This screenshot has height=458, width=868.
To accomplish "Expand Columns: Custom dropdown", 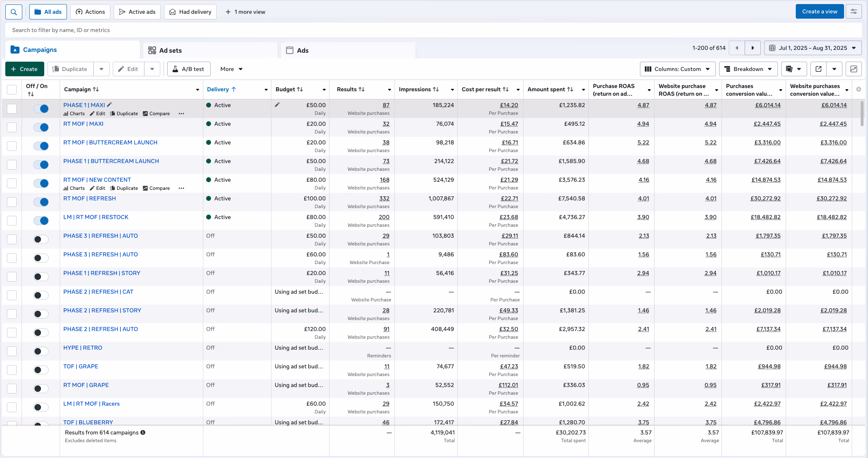I will pyautogui.click(x=677, y=69).
